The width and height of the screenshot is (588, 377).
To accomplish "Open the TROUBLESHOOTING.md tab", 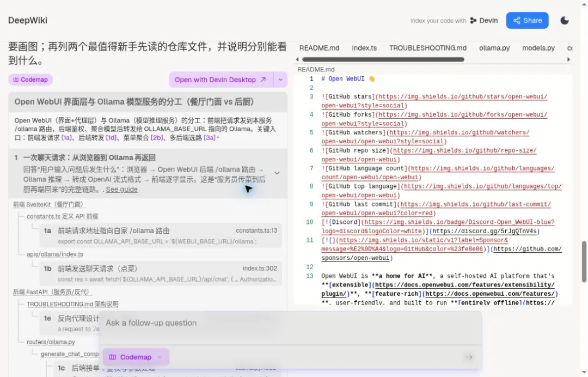I will [428, 48].
